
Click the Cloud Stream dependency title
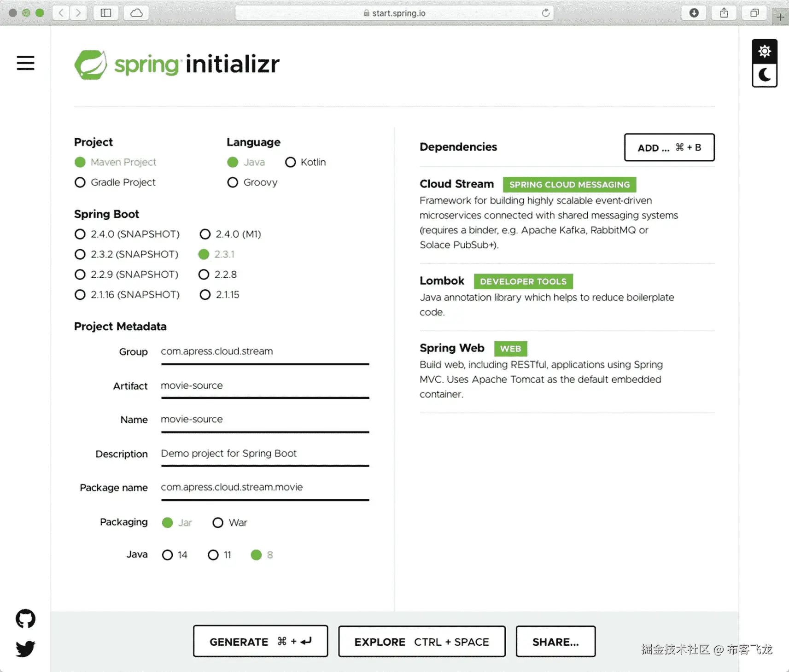click(x=456, y=184)
